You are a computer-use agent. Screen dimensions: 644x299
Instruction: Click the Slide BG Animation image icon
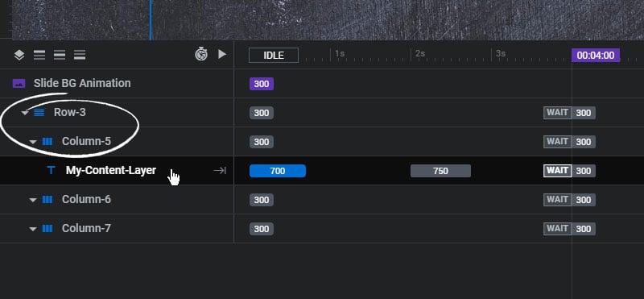tap(19, 84)
